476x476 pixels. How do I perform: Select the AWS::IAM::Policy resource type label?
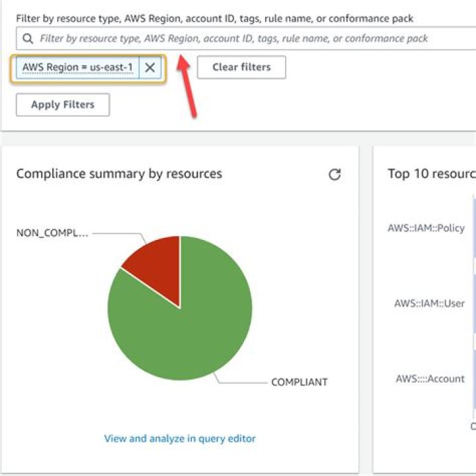[x=426, y=228]
